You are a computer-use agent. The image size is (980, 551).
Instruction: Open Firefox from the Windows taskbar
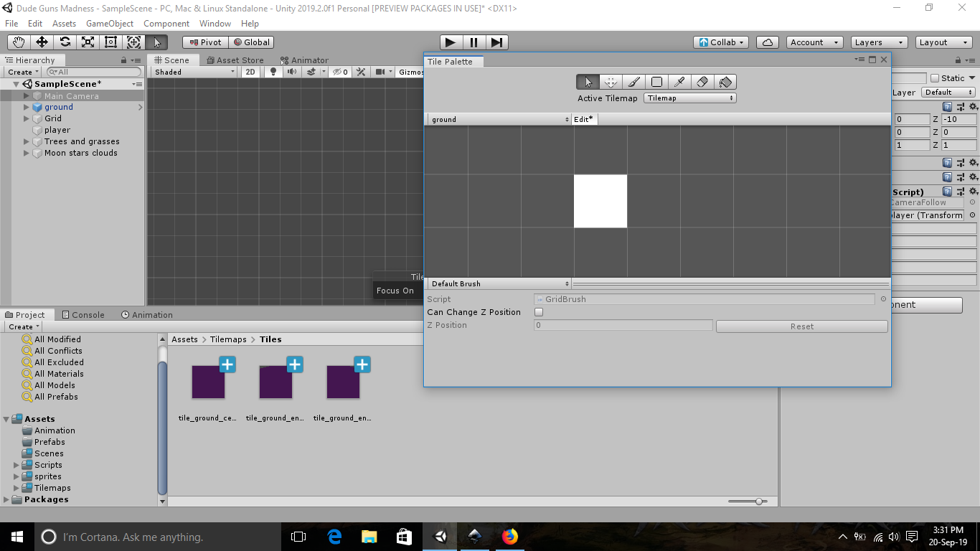[509, 536]
